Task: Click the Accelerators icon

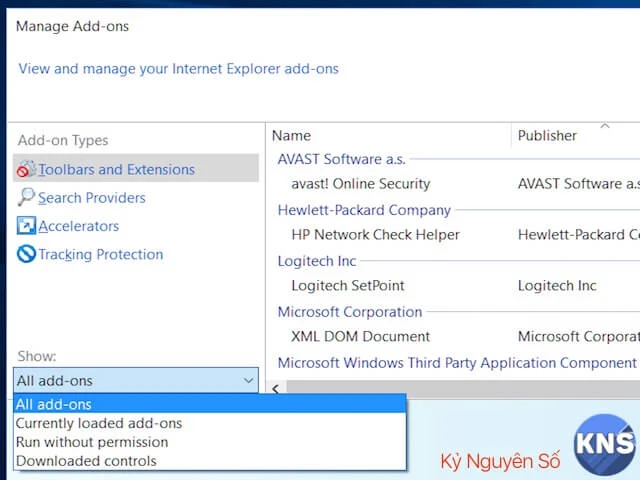Action: [26, 226]
